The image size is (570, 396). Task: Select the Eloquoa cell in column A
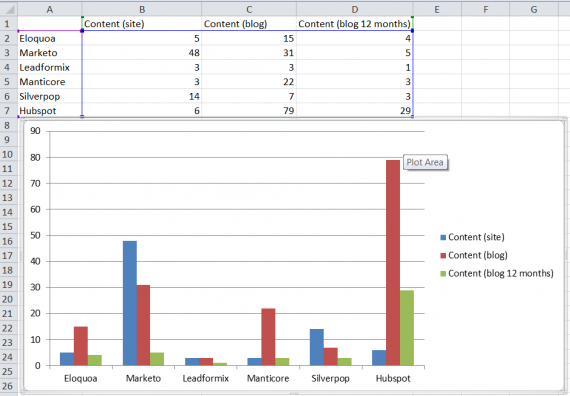(50, 39)
